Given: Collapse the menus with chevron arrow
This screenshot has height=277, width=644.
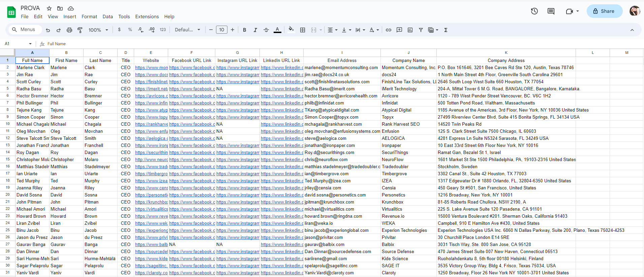Looking at the screenshot, I should 632,30.
